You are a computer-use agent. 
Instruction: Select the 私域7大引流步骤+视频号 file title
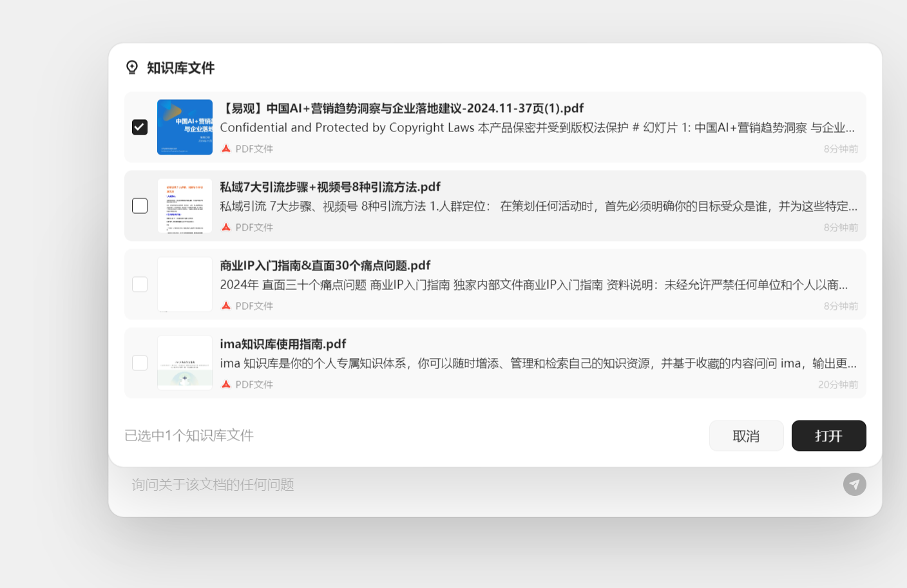click(330, 187)
